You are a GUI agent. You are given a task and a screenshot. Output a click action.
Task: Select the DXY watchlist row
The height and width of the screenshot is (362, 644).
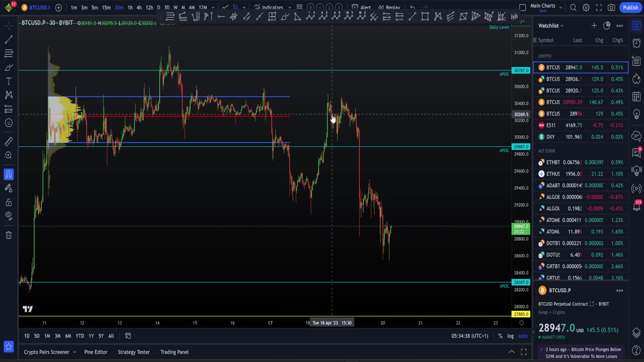point(581,137)
